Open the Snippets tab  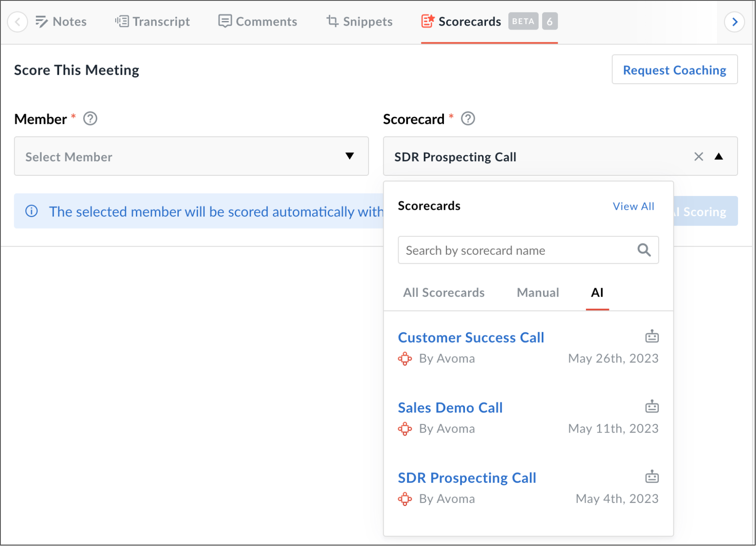pos(359,21)
